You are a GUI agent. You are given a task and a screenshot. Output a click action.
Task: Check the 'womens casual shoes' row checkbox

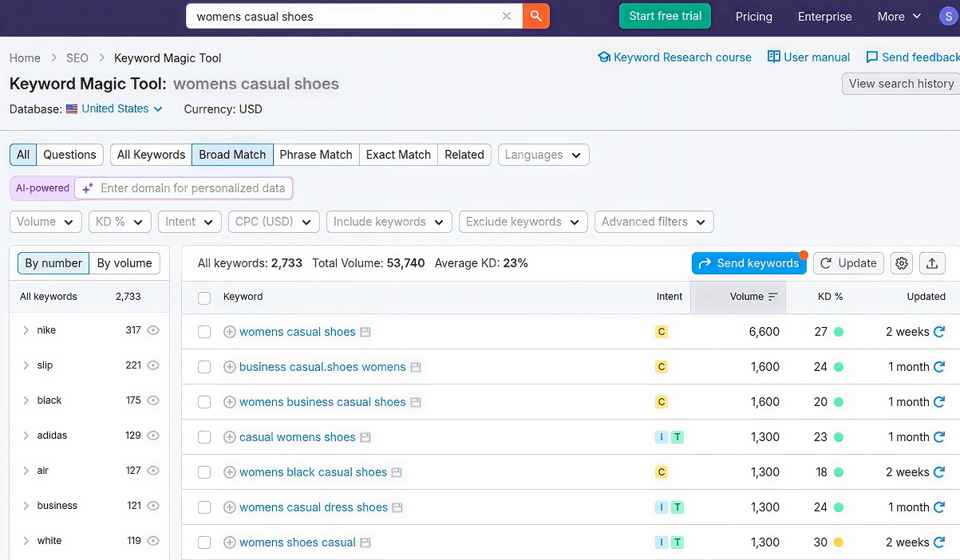click(x=204, y=332)
